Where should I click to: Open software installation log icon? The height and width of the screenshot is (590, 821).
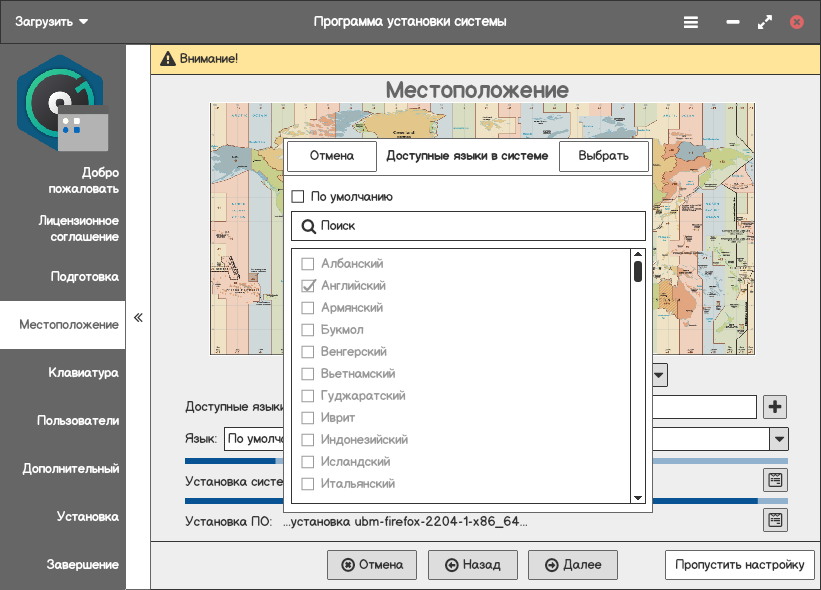point(775,520)
